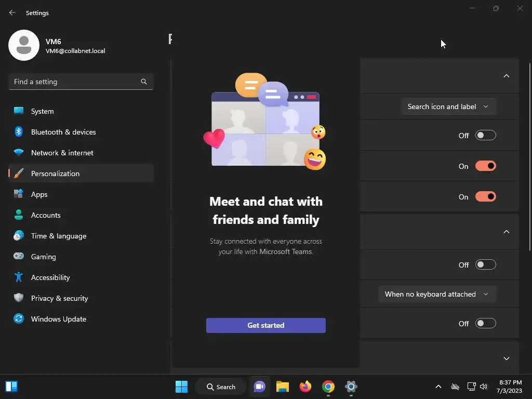This screenshot has width=532, height=399.
Task: Click the Teams meeting illustration
Action: 265,121
